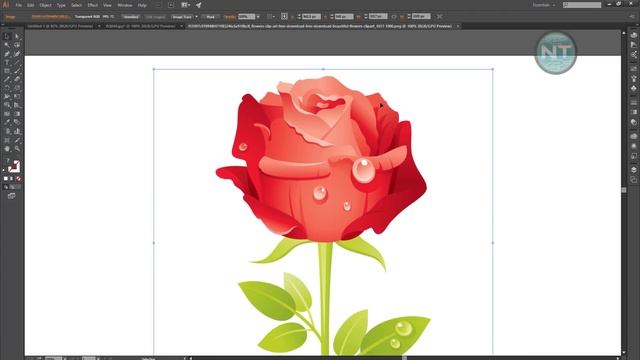Click the Image link in control bar
Image resolution: width=640 pixels, height=360 pixels.
pyautogui.click(x=10, y=17)
